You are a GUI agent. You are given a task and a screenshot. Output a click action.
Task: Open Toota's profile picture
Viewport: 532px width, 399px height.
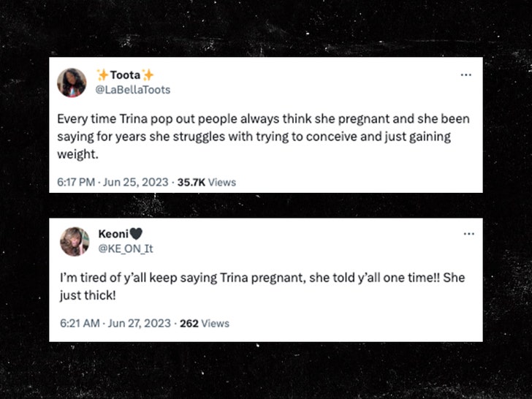click(72, 81)
